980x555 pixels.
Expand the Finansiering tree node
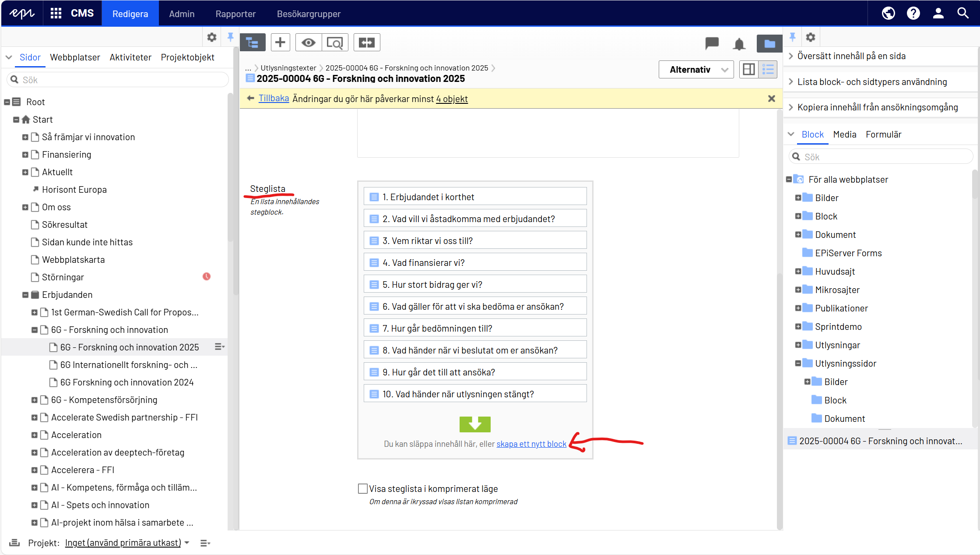pos(25,155)
